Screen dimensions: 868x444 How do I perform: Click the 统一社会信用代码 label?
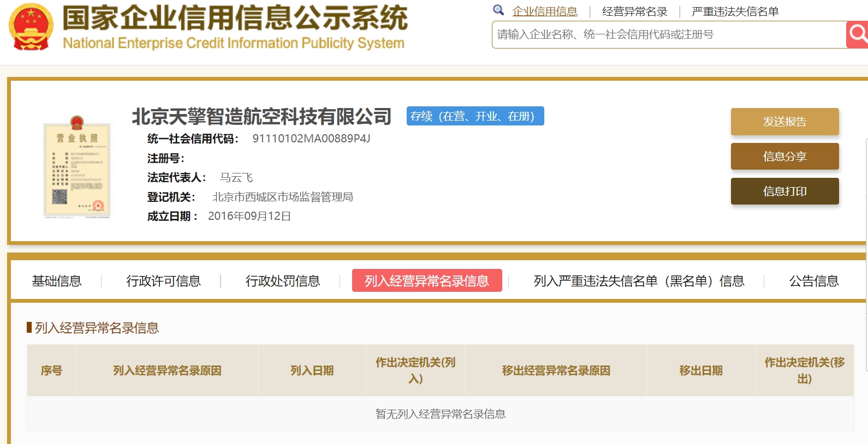193,139
